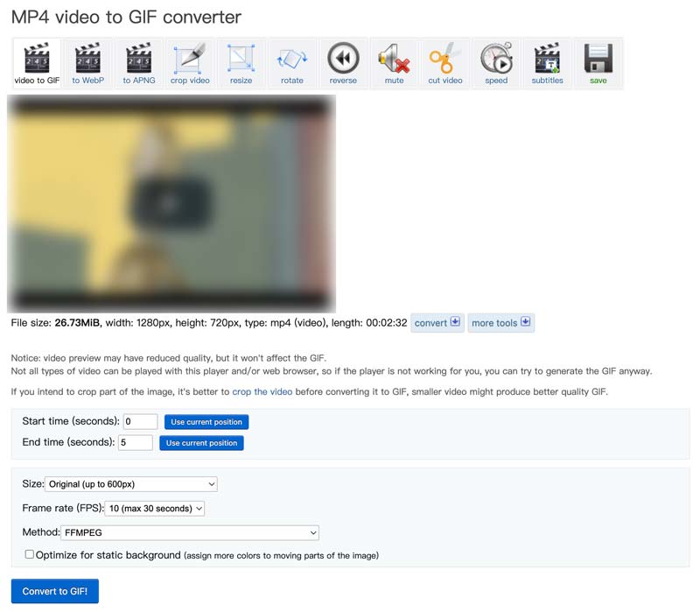The image size is (700, 612).
Task: Select the video to GIF tool icon
Action: point(37,64)
